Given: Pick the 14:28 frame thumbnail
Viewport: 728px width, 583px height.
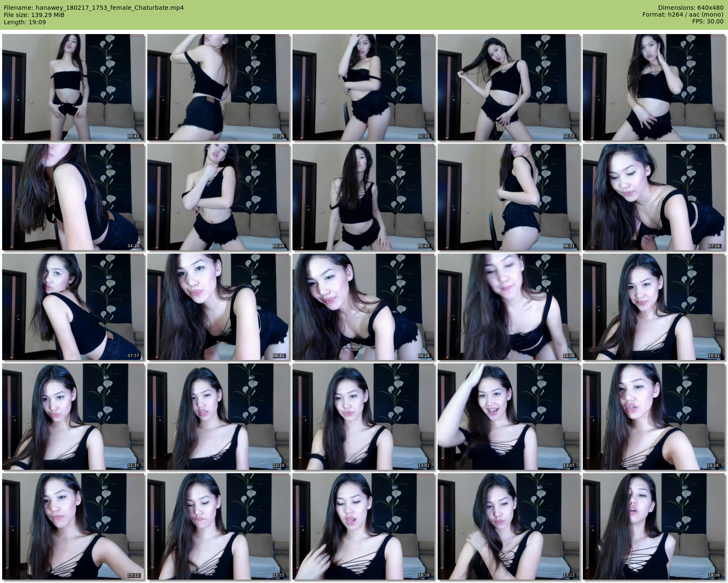Looking at the screenshot, I should (653, 417).
